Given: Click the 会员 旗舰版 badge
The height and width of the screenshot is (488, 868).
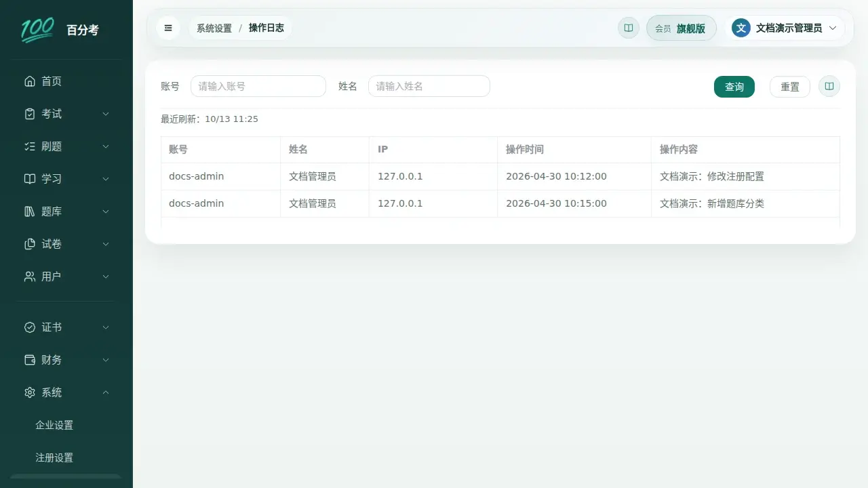Looking at the screenshot, I should click(682, 28).
